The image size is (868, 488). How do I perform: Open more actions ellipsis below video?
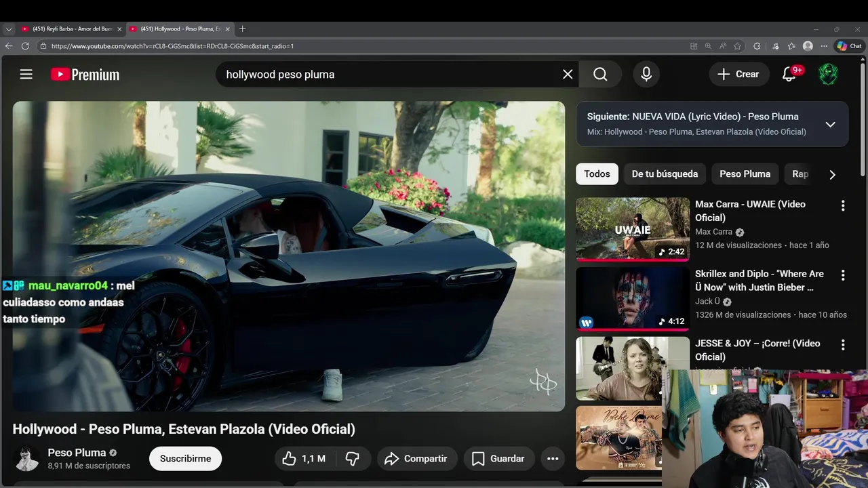click(x=553, y=459)
